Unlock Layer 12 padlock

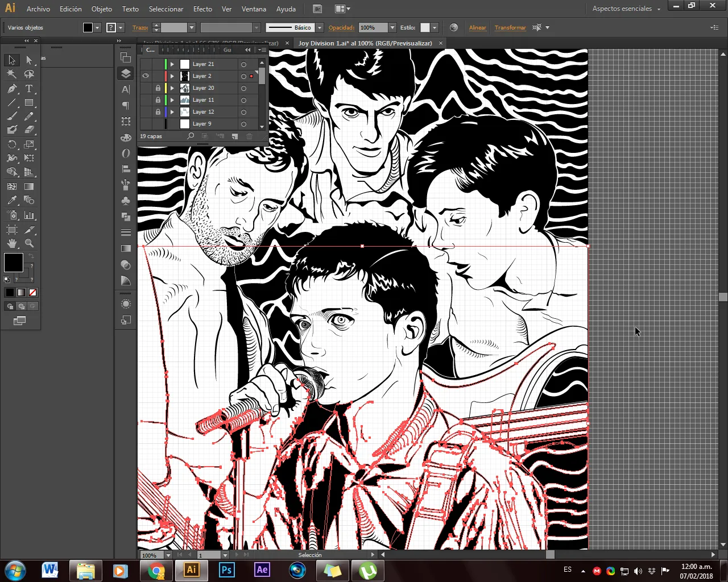click(158, 112)
